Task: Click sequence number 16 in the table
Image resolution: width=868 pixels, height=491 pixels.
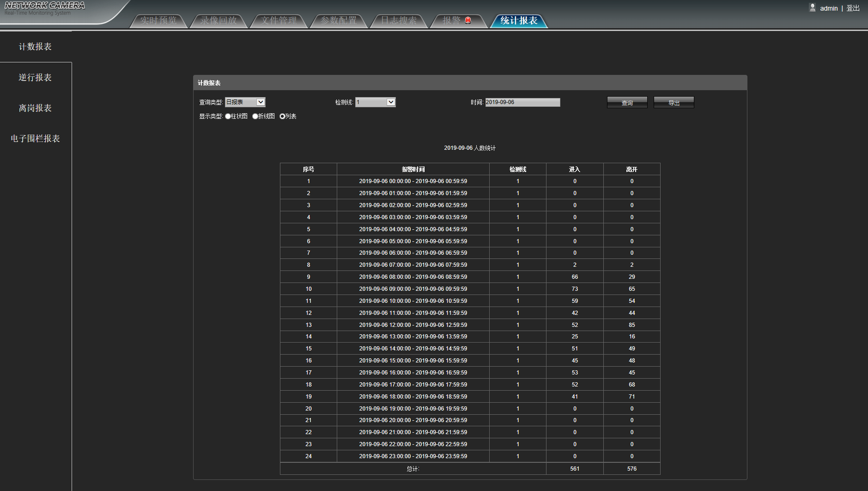Action: (309, 361)
